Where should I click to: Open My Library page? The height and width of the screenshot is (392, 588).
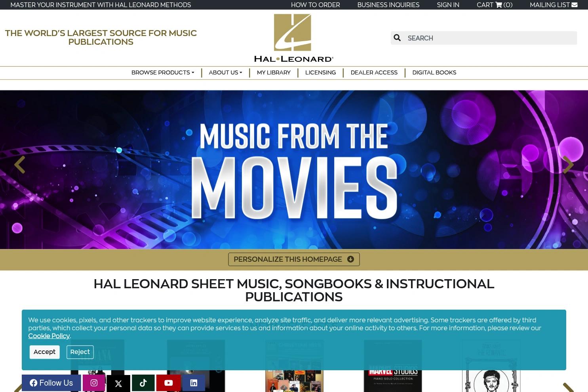(274, 72)
